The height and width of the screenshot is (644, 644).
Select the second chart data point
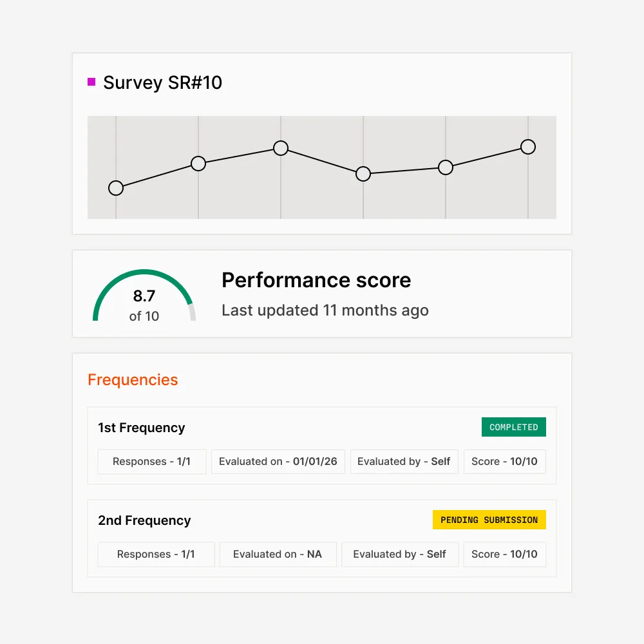coord(198,164)
